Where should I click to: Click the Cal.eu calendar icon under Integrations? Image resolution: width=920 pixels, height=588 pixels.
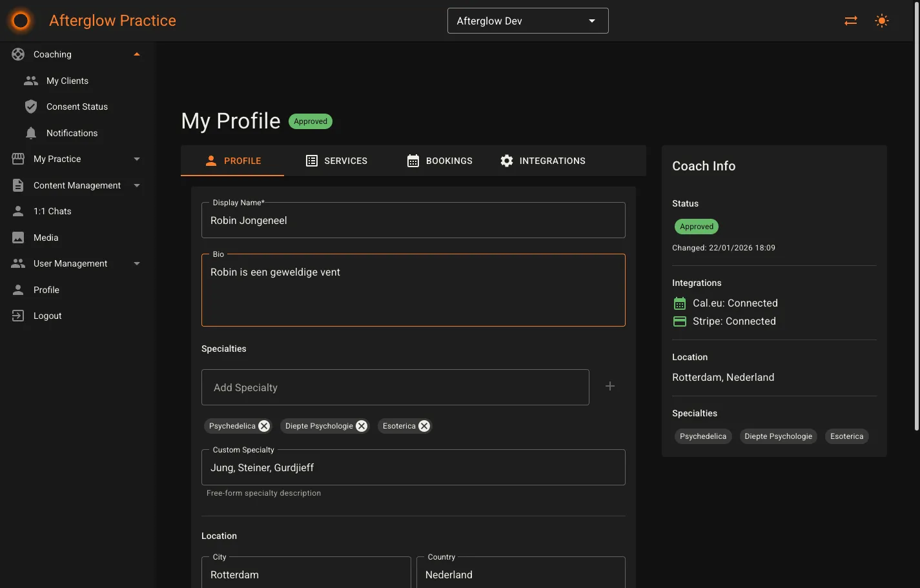tap(679, 303)
